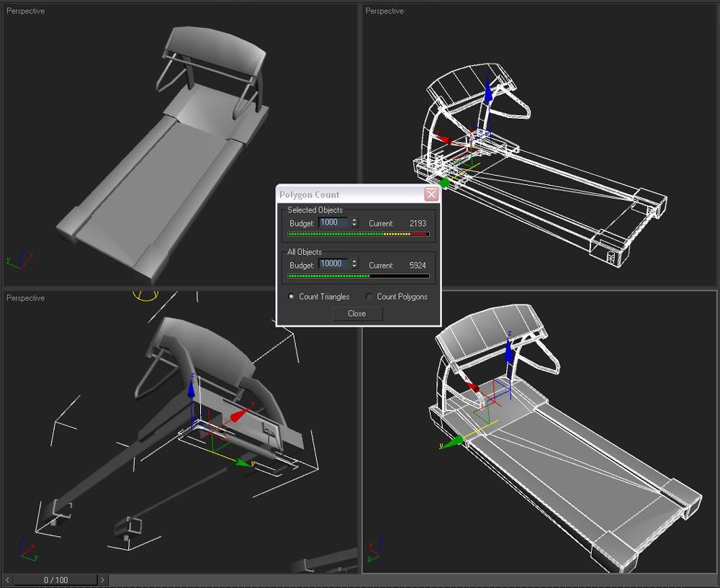Edit the Selected Objects budget field 1000
Screen dimensions: 720x588
point(334,222)
